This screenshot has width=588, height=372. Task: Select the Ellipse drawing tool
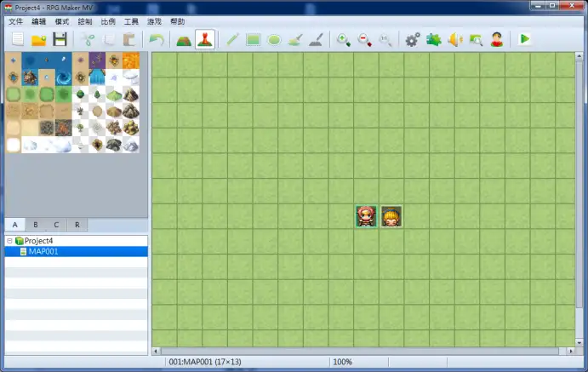pyautogui.click(x=274, y=39)
